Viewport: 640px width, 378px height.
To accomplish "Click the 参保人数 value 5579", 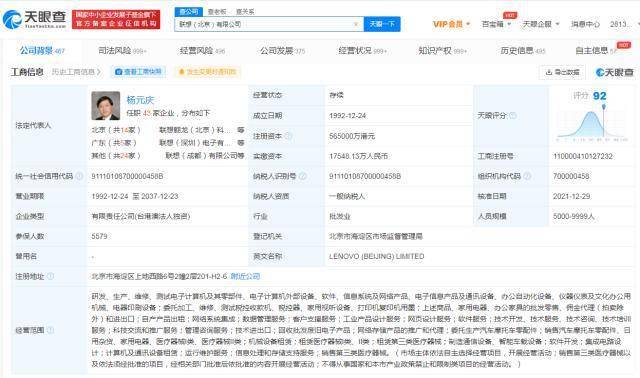I will click(99, 236).
